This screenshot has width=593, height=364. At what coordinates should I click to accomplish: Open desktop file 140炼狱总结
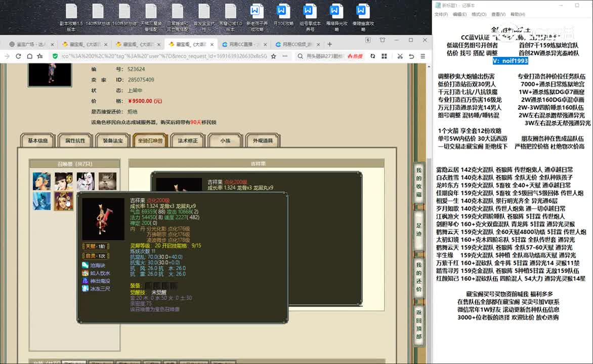pyautogui.click(x=98, y=15)
